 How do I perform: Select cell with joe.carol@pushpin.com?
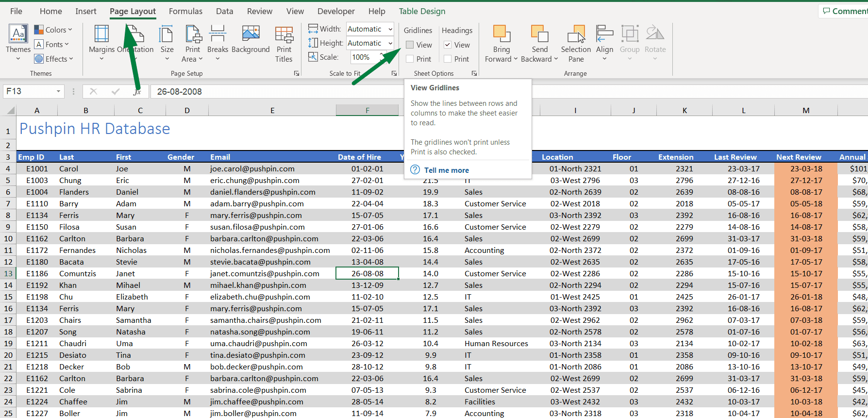click(272, 168)
